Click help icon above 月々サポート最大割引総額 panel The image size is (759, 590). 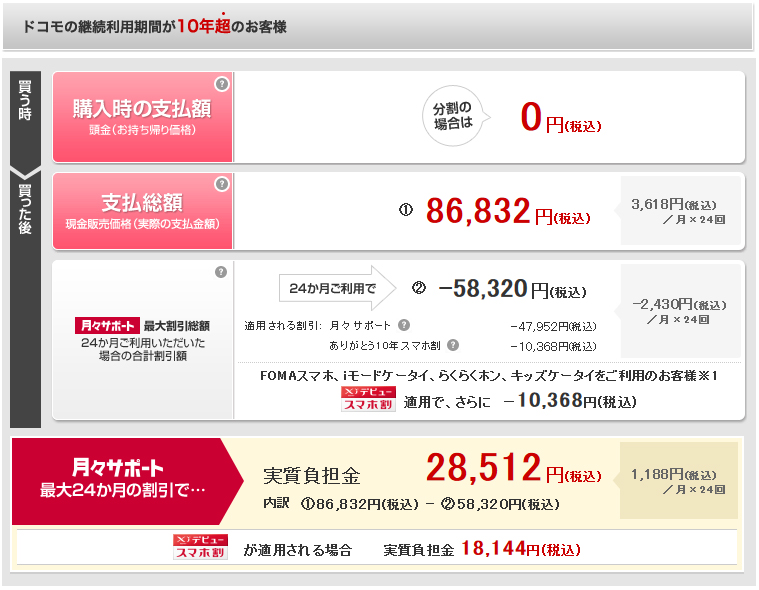pyautogui.click(x=221, y=272)
